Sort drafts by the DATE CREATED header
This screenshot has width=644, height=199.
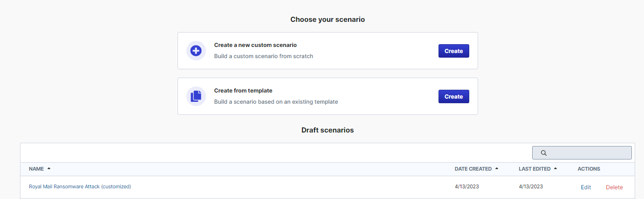click(x=473, y=169)
